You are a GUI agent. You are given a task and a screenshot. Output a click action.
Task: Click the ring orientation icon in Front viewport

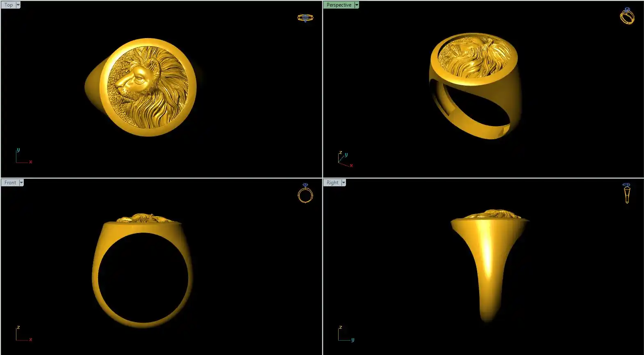pos(305,193)
